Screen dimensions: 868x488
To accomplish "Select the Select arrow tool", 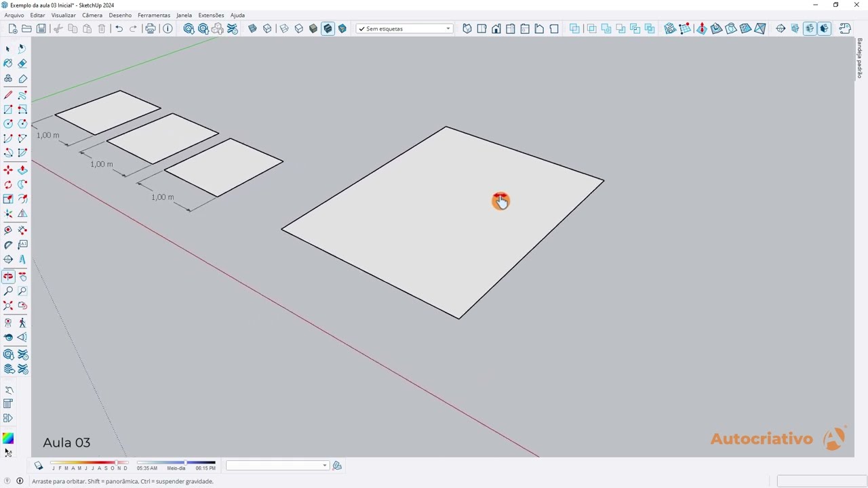I will click(8, 49).
